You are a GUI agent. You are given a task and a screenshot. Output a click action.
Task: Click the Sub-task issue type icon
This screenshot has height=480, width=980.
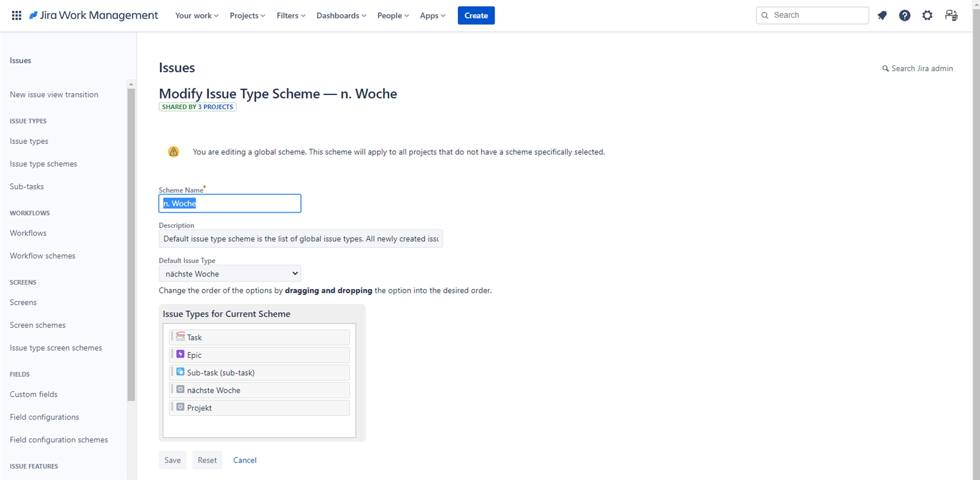[180, 372]
